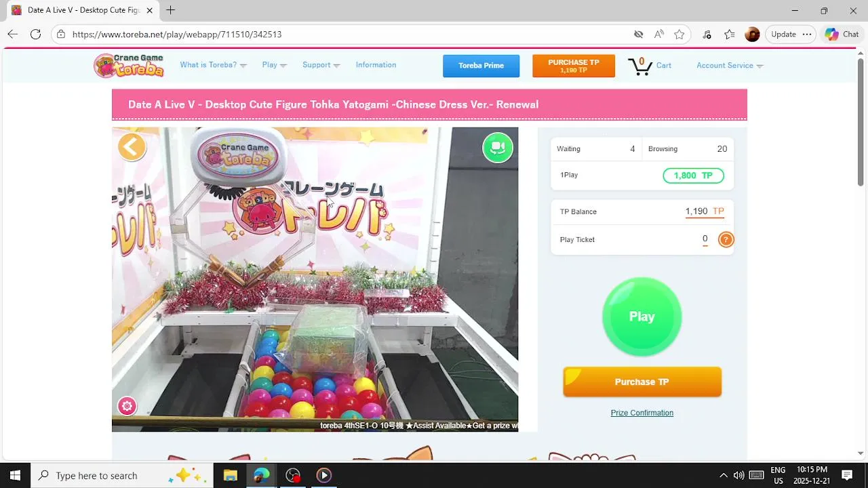Click the browser Update button

783,34
